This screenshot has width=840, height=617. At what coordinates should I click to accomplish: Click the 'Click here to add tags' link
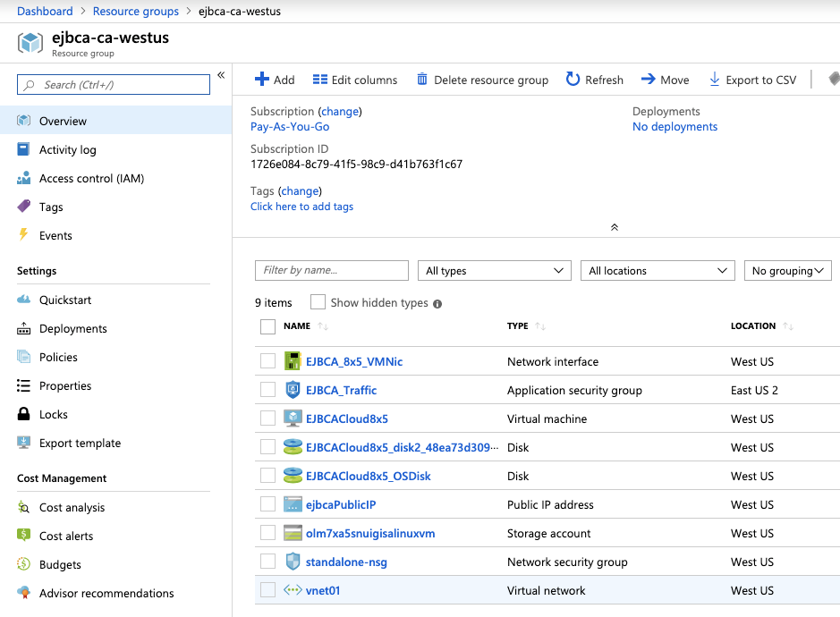click(301, 207)
